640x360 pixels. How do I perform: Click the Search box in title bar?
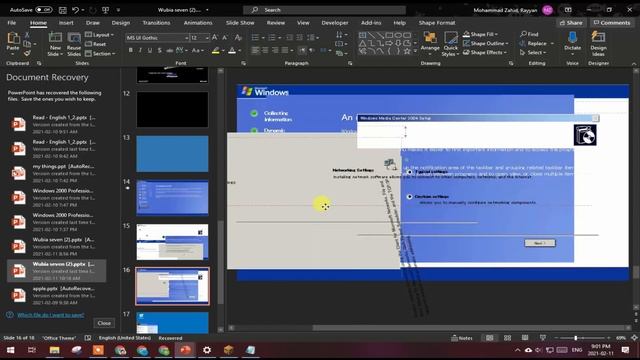[324, 10]
